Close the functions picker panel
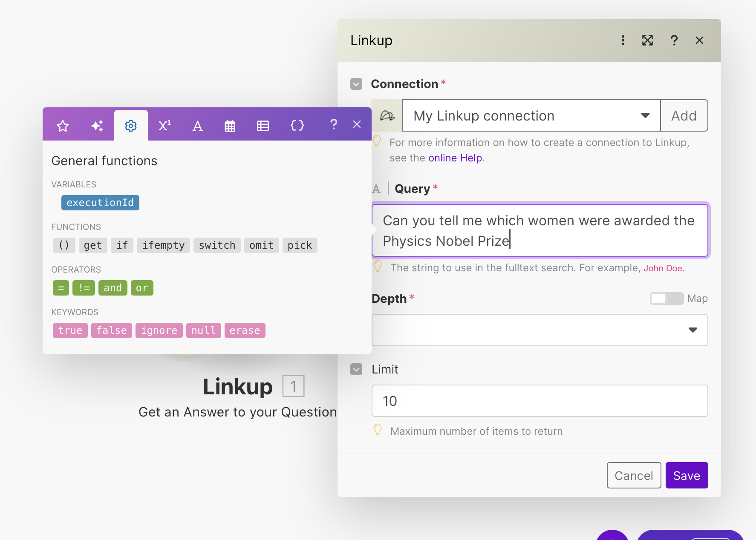Screen dimensions: 756x540 click(x=357, y=124)
